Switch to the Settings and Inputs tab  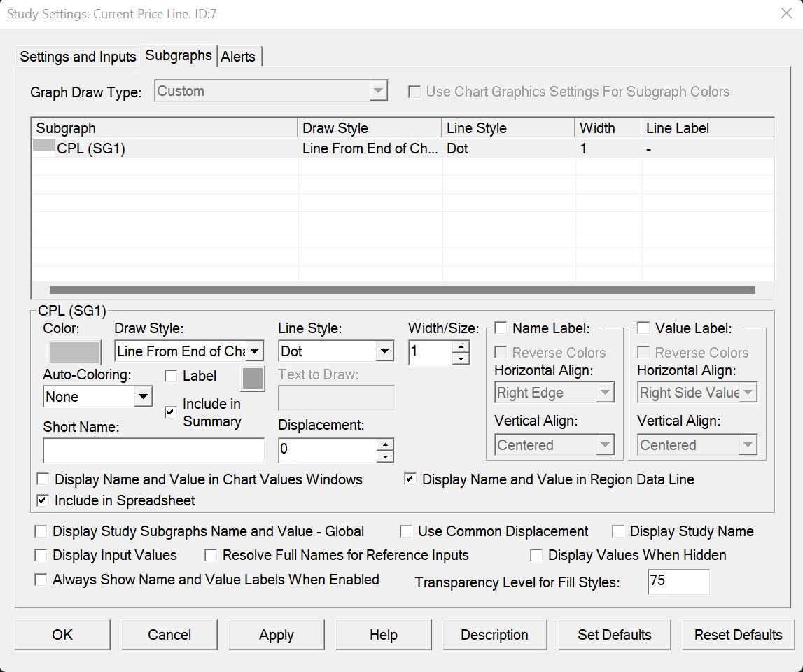[78, 57]
